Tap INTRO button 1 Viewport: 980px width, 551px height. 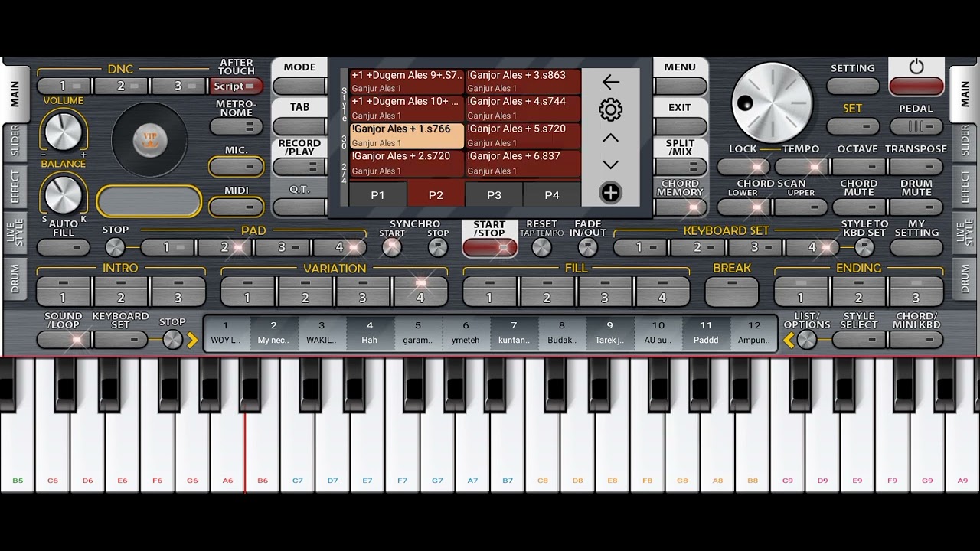(x=63, y=292)
